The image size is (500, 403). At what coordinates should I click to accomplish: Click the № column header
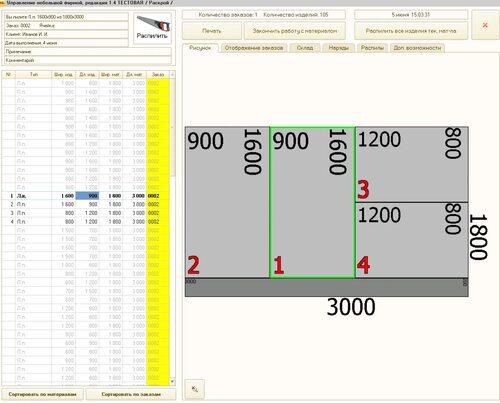(9, 75)
